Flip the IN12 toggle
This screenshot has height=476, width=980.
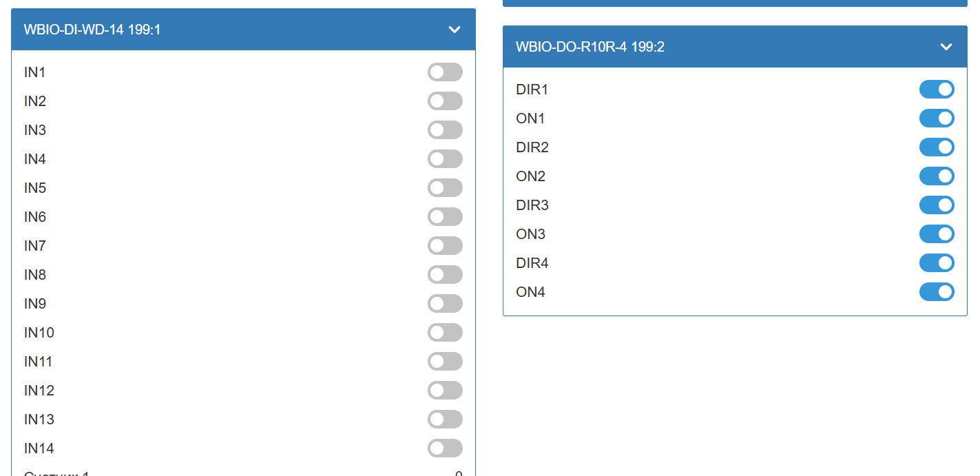[445, 391]
